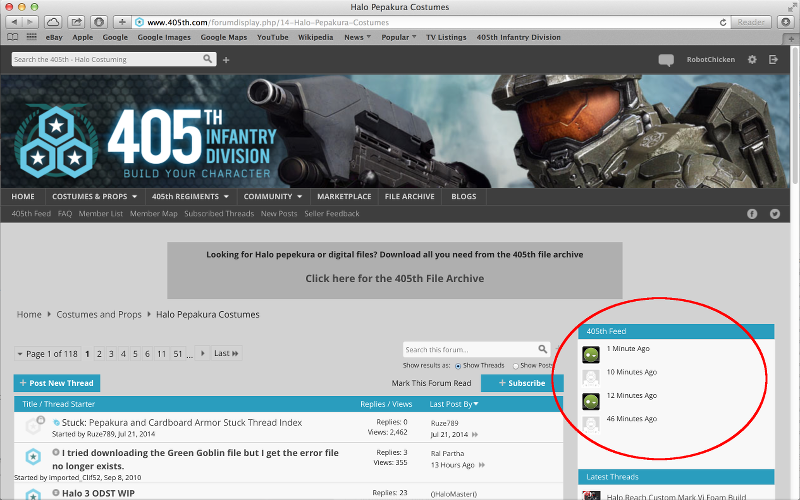Screen dimensions: 800x500
Task: Open avatar for 1 Minute Ago feed entry
Action: 591,355
